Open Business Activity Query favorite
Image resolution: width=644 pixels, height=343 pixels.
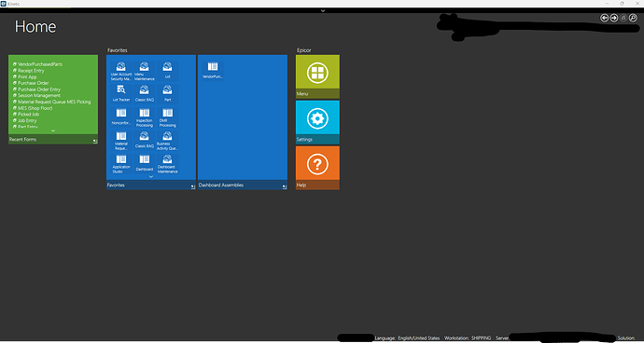[167, 141]
